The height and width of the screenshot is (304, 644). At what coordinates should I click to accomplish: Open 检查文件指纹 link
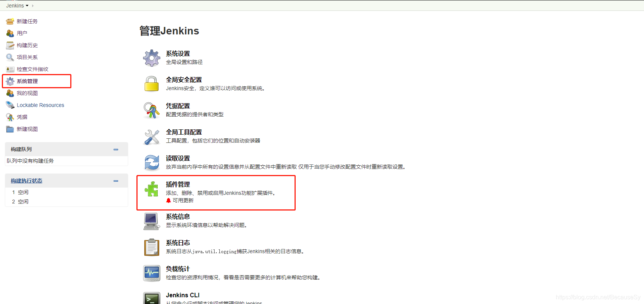[33, 69]
